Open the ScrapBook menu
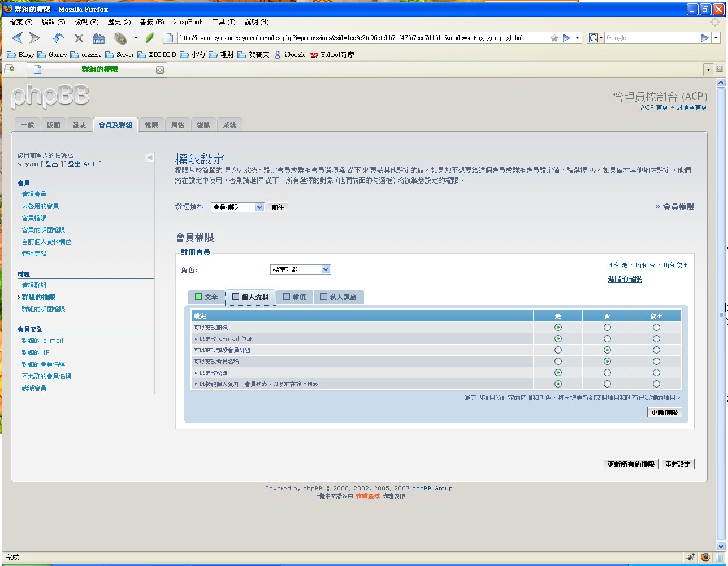The width and height of the screenshot is (728, 566). (188, 22)
